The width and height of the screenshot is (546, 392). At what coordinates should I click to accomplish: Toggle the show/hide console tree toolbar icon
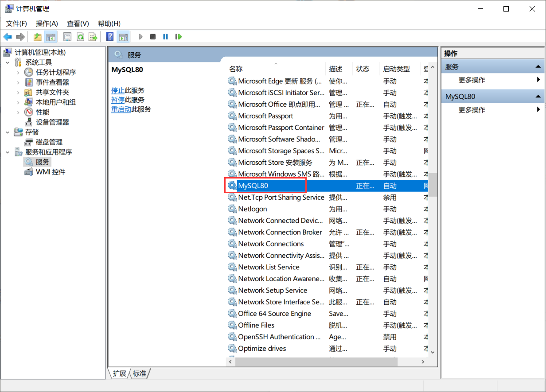51,37
